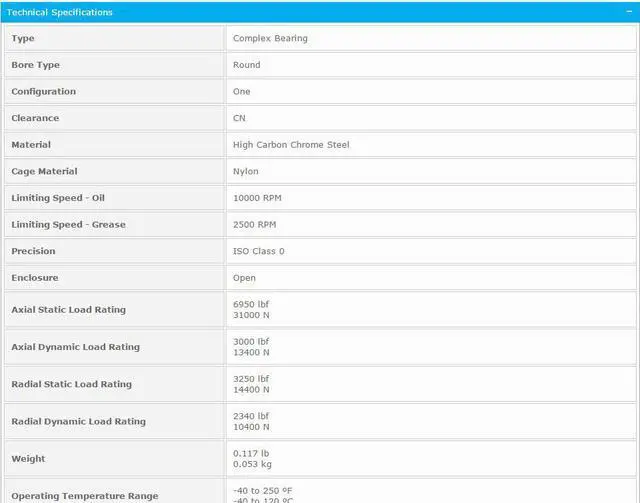Click the Technical Specifications header title
Screen dimensions: 640x503
60,12
